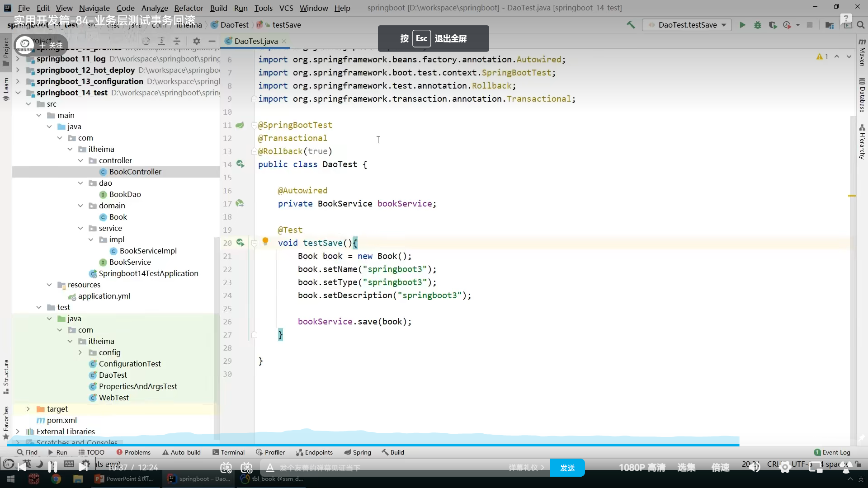Toggle code fold marker at line 20
The image size is (868, 488).
(x=254, y=243)
